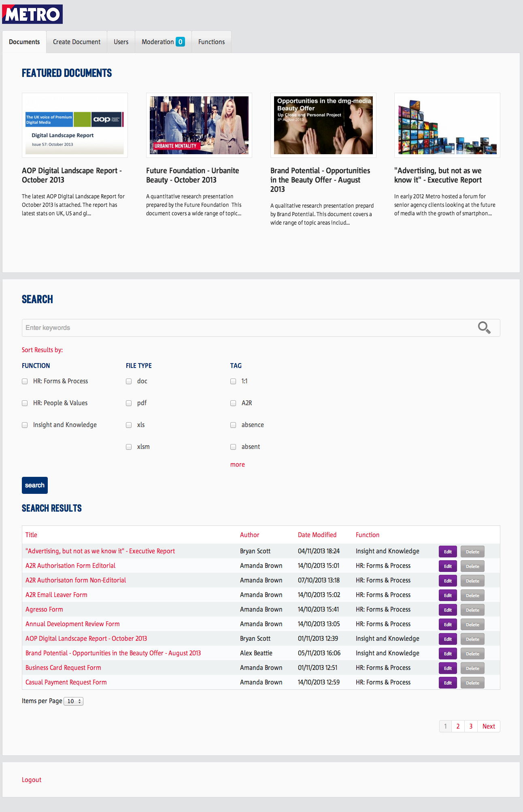
Task: Enable the 1:1 tag checkbox
Action: [233, 381]
